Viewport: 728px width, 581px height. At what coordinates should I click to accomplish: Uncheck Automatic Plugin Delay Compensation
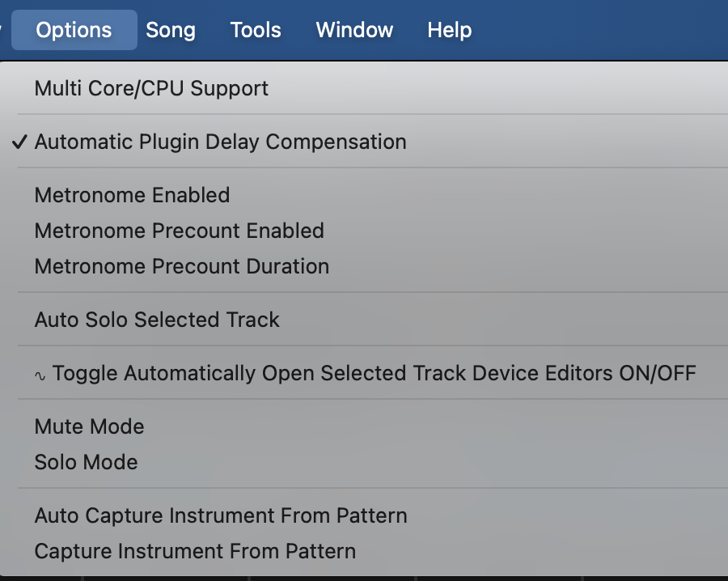pos(220,142)
